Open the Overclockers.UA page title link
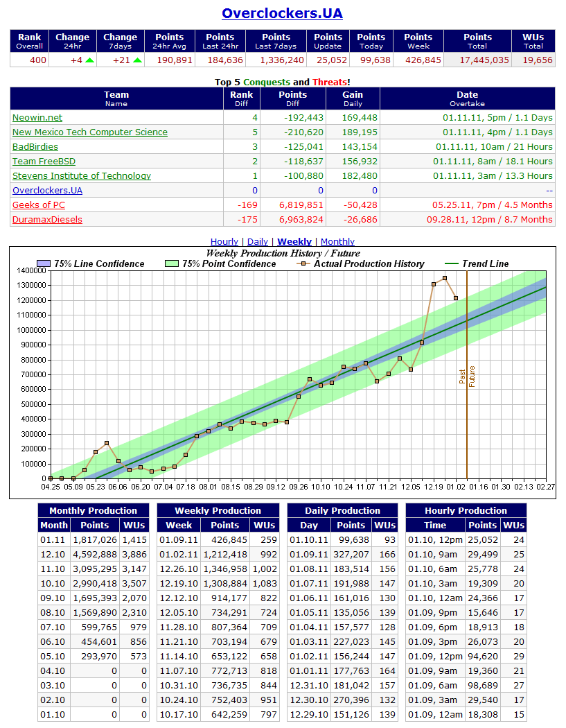The height and width of the screenshot is (728, 566). (282, 13)
